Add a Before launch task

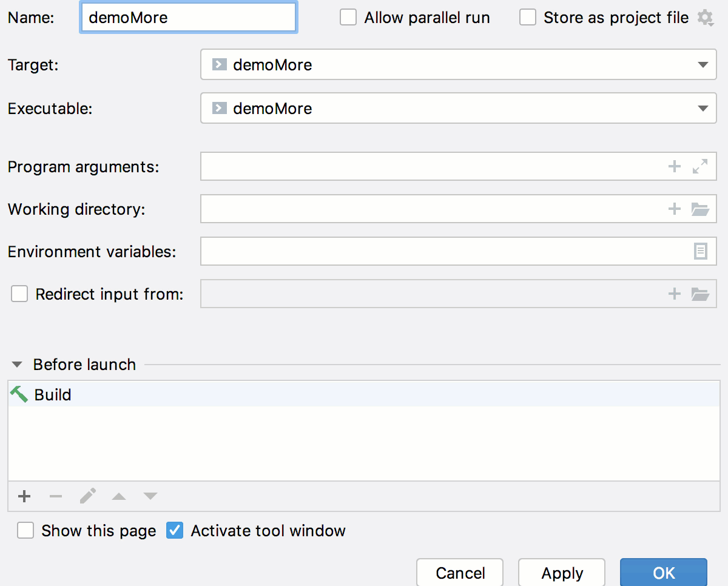(24, 497)
